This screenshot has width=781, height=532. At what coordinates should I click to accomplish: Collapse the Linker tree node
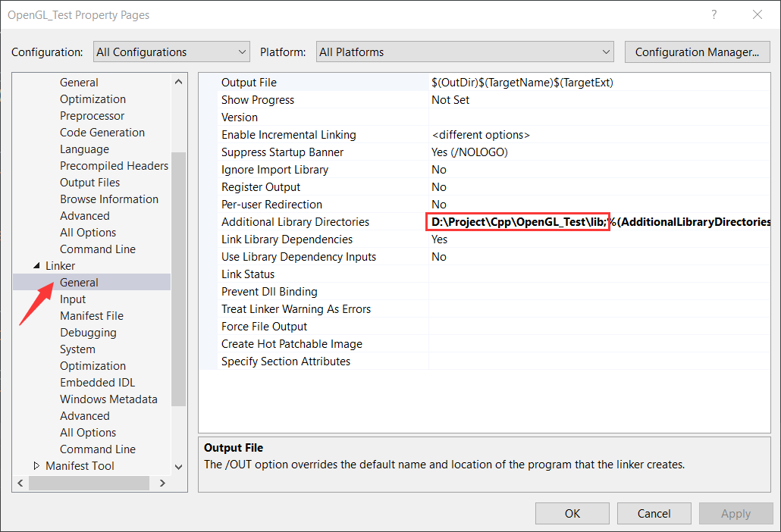coord(36,266)
